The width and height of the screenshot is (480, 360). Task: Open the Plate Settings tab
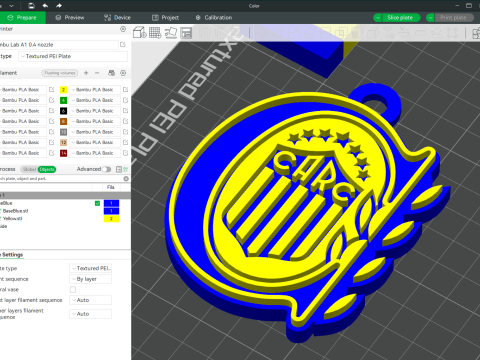[x=12, y=255]
